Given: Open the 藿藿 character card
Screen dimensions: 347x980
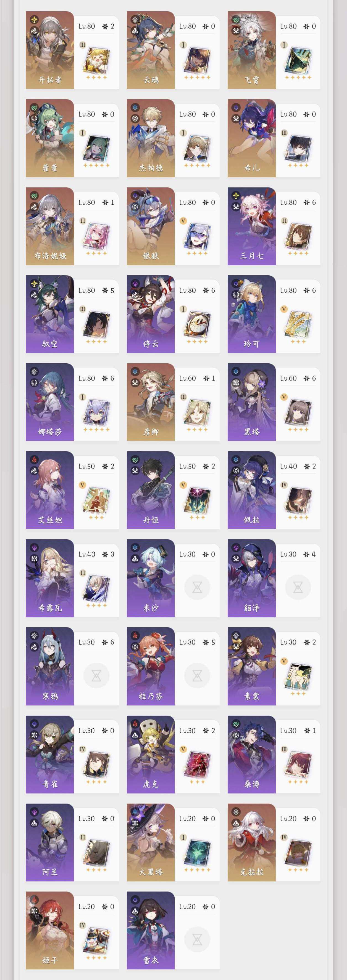Looking at the screenshot, I should click(72, 139).
